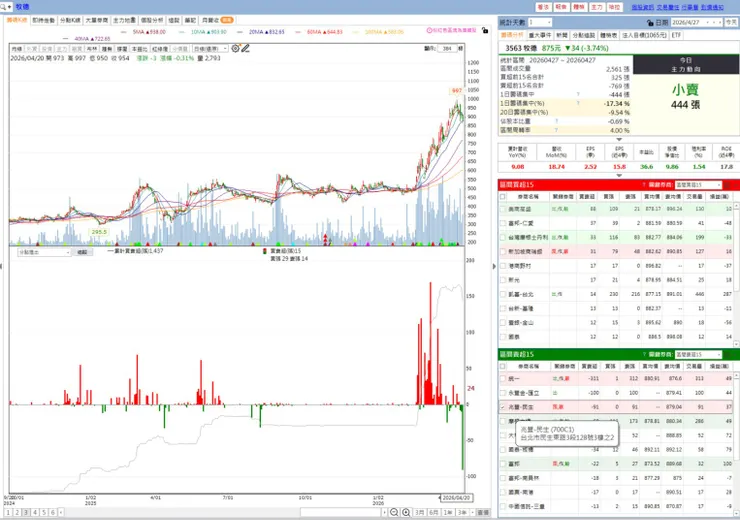
Task: Collapse the side panel with the splitter arrow
Action: point(494,266)
